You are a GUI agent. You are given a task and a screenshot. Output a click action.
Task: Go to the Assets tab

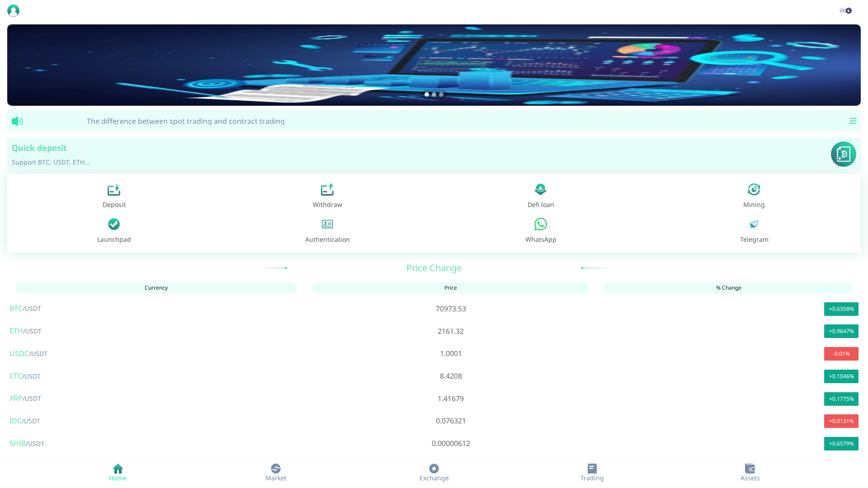[750, 472]
